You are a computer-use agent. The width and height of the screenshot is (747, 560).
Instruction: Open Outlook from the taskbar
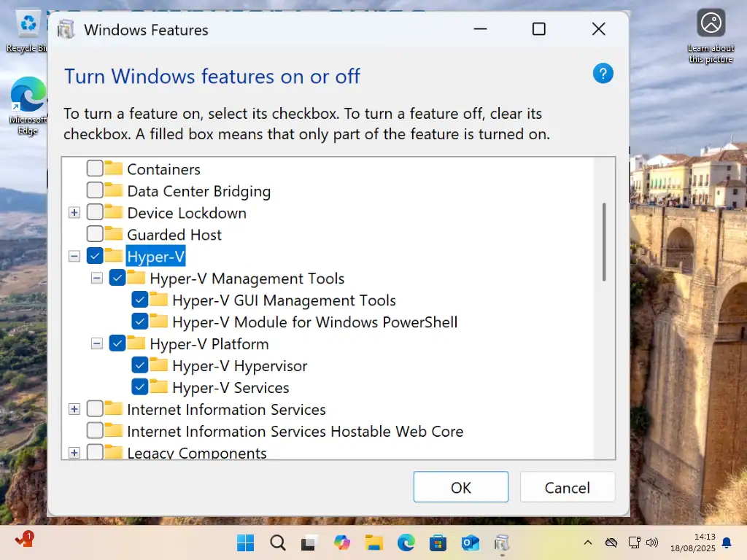pos(470,542)
